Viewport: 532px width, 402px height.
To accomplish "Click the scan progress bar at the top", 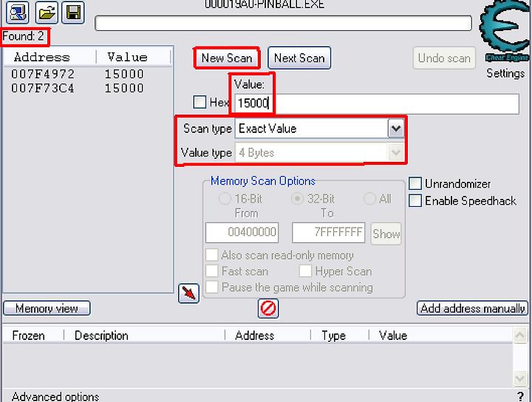I will pyautogui.click(x=283, y=23).
